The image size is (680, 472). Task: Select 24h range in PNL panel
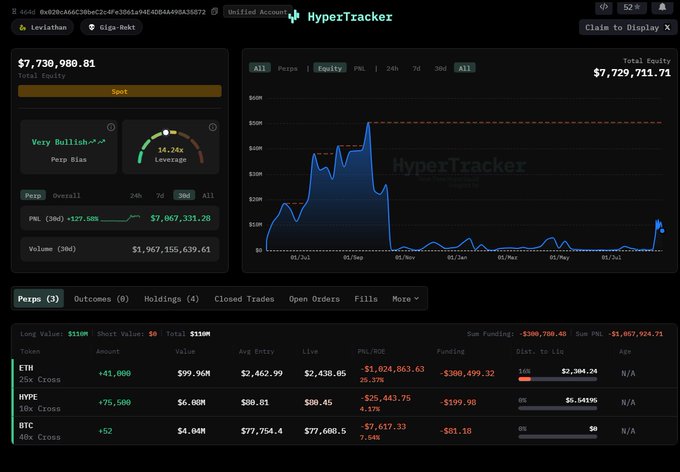136,196
